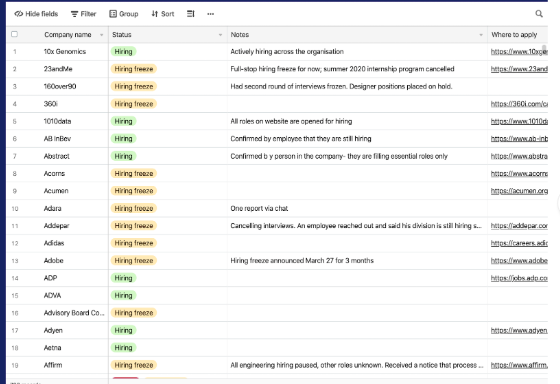Screen dimensions: 560x384
Task: Select row number 7 for Abstract
Action: 15,156
